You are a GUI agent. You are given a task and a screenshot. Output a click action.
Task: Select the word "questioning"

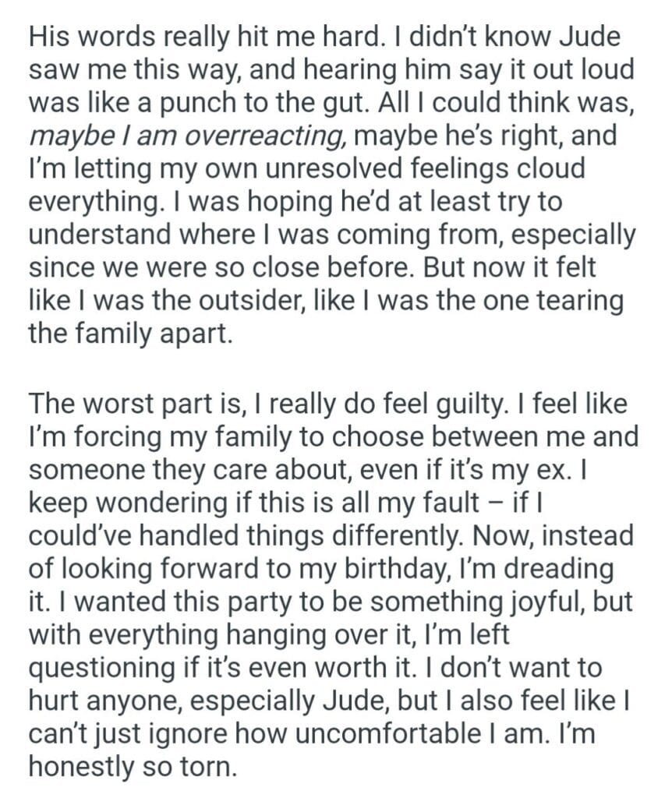click(x=102, y=668)
